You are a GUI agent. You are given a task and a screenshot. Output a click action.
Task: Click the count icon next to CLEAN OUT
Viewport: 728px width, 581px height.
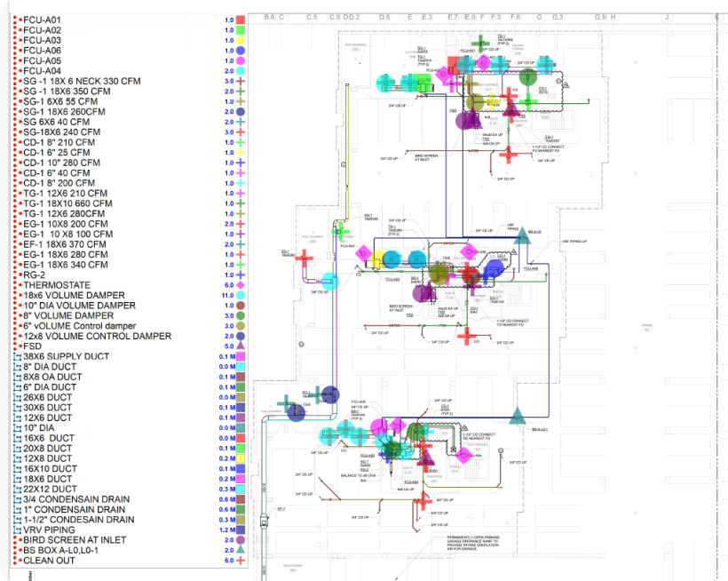tap(19, 561)
